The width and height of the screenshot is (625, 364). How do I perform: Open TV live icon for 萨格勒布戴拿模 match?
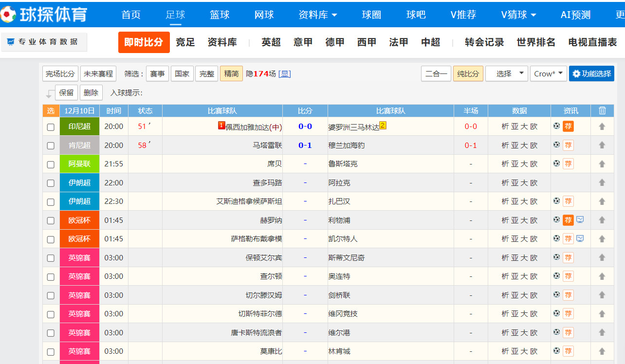click(580, 238)
